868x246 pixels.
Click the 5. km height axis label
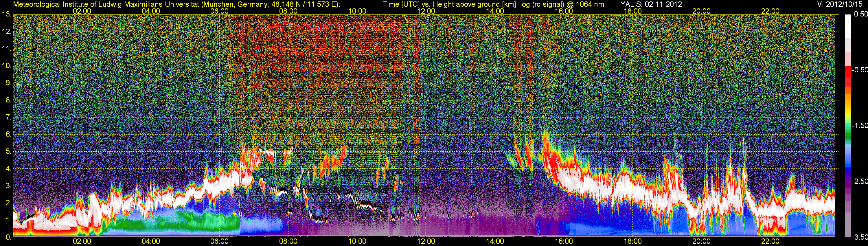(8, 152)
